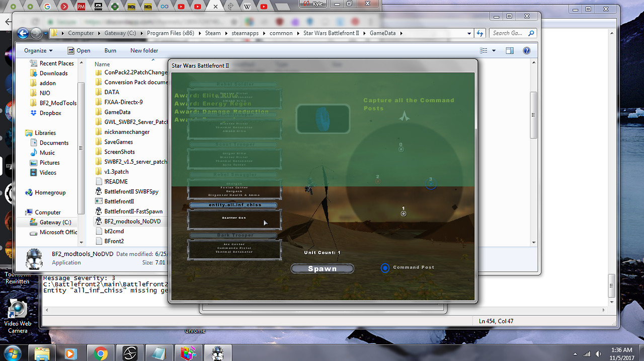The width and height of the screenshot is (644, 361).
Task: Open the change view dropdown arrow
Action: 494,50
